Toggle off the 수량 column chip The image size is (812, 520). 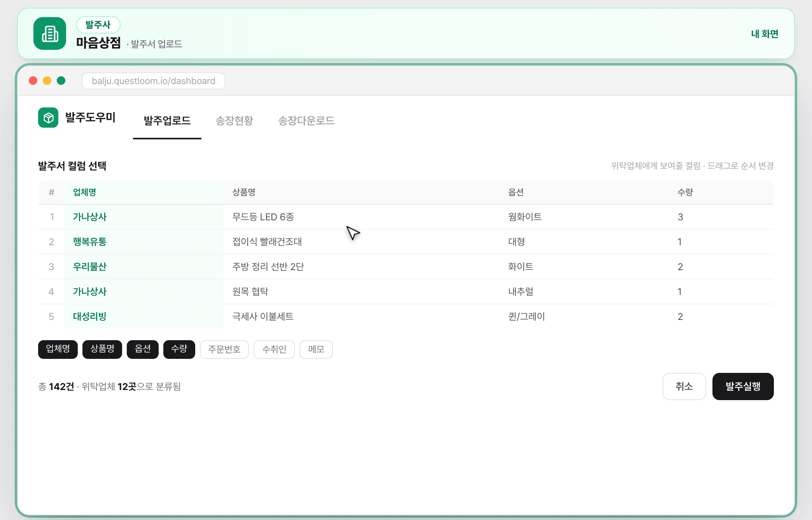pyautogui.click(x=179, y=349)
